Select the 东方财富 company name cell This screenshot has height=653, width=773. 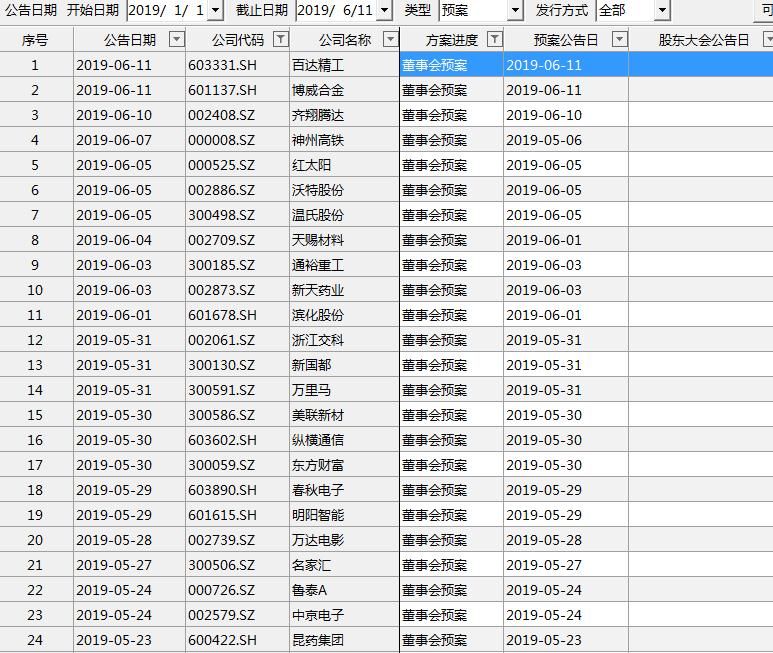tap(318, 465)
